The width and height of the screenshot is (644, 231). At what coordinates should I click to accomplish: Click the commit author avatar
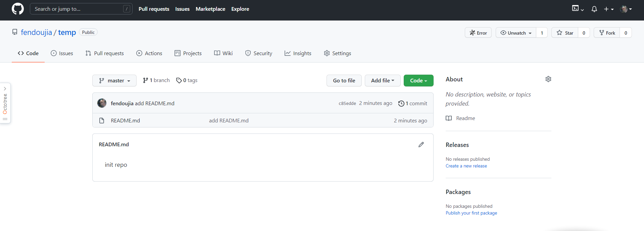coord(102,103)
